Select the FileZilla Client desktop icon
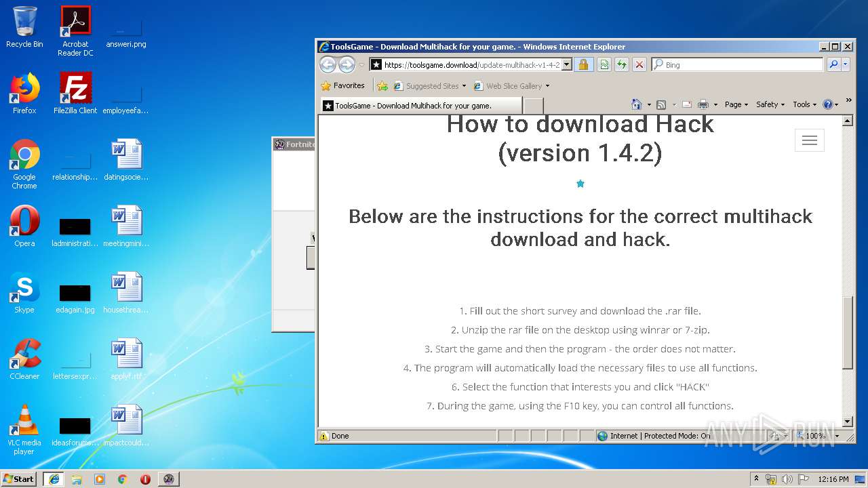Screen dimensions: 868x488 pos(75,93)
